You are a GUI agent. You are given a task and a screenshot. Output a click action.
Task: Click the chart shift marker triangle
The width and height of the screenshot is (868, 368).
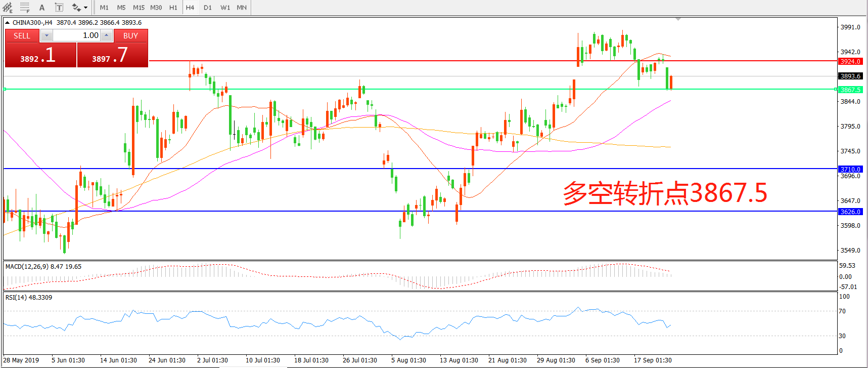[x=678, y=19]
